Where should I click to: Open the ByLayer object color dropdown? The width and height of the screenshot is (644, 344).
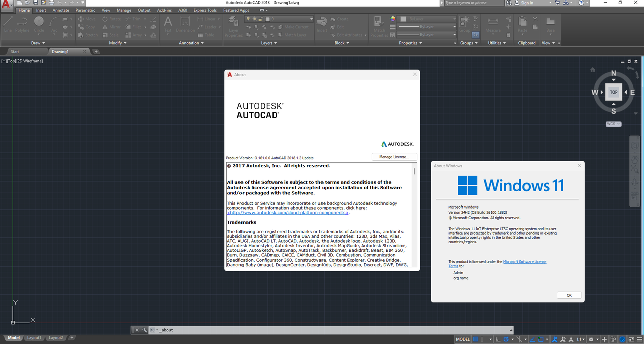click(428, 19)
